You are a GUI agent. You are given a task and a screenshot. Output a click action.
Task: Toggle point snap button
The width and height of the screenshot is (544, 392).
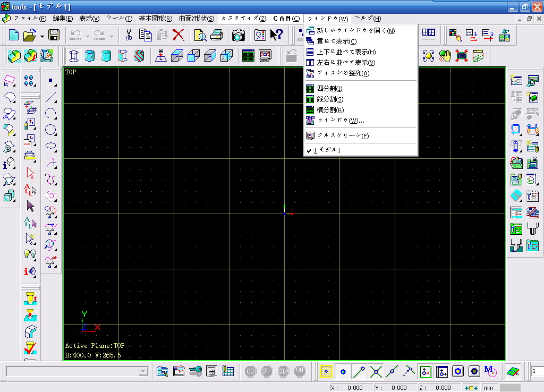click(343, 371)
